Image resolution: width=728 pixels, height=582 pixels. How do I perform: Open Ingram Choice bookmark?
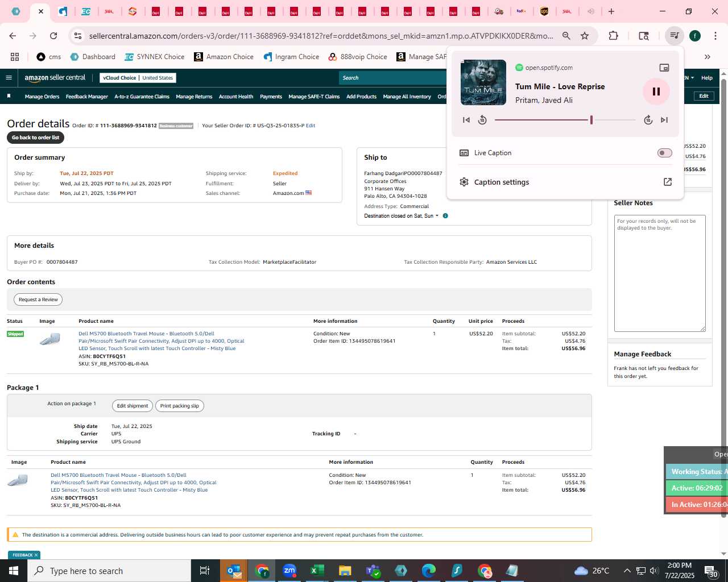pos(291,57)
